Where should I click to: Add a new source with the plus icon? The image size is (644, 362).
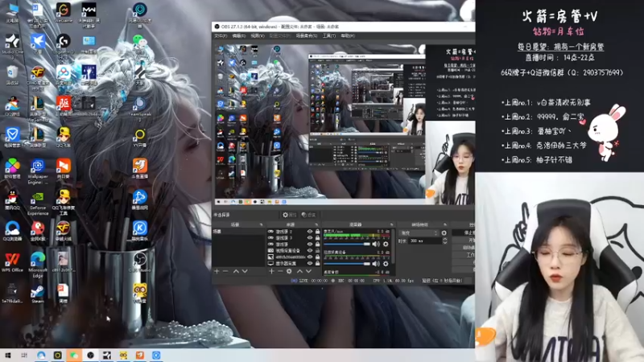[x=271, y=271]
